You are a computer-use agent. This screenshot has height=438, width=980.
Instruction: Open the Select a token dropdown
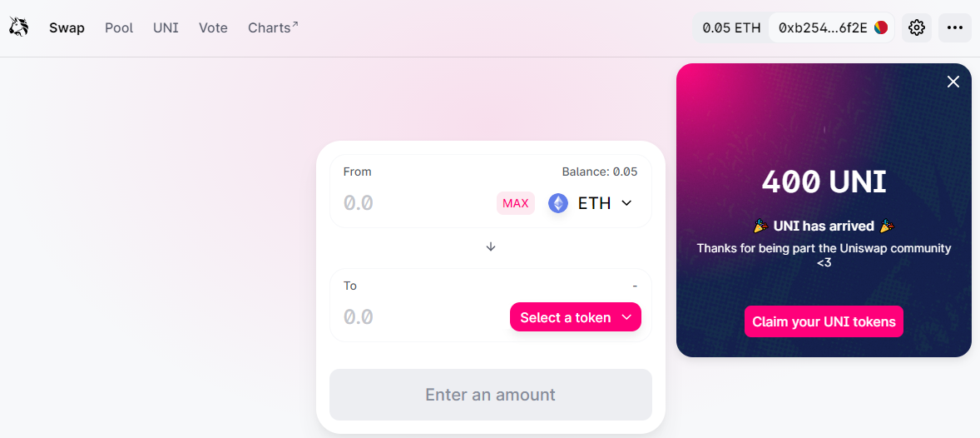pyautogui.click(x=576, y=317)
